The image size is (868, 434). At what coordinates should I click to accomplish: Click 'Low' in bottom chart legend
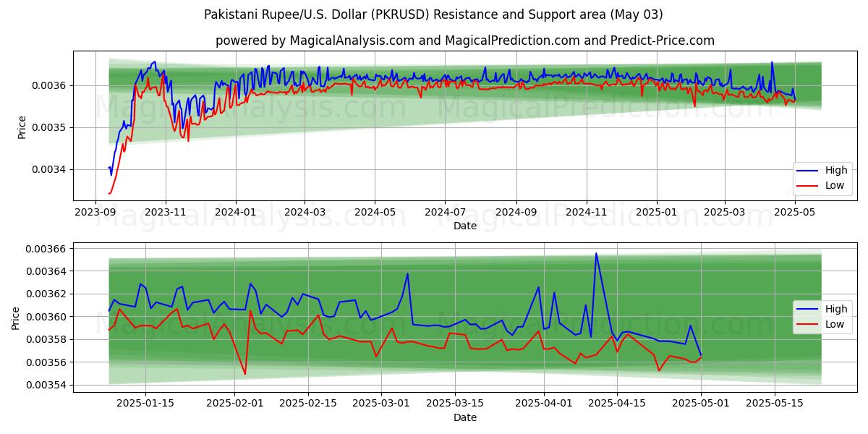[835, 324]
